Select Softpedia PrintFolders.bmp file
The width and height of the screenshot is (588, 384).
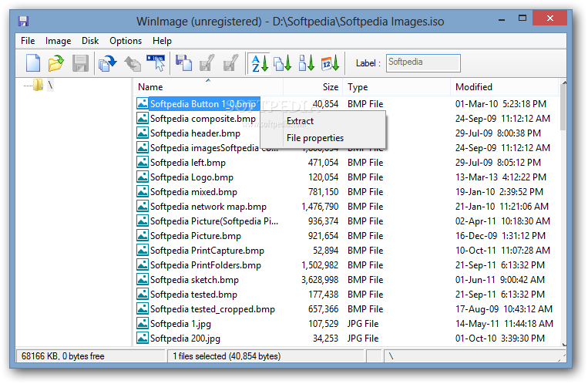coord(206,265)
